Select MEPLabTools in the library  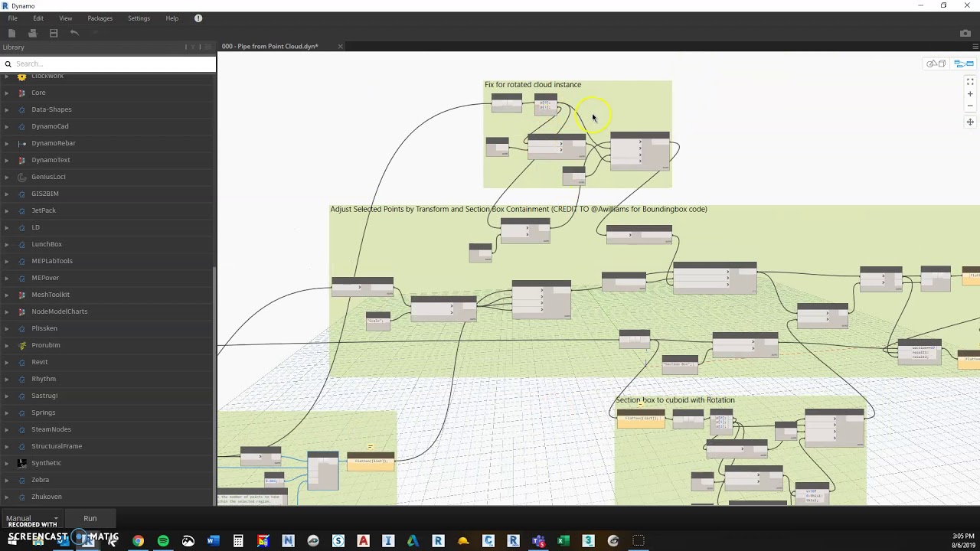52,261
